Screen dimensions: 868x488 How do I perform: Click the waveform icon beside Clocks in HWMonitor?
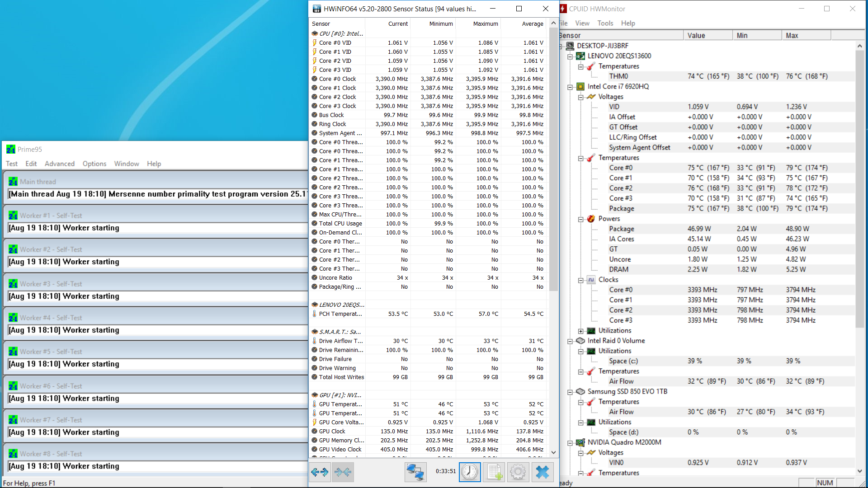591,280
